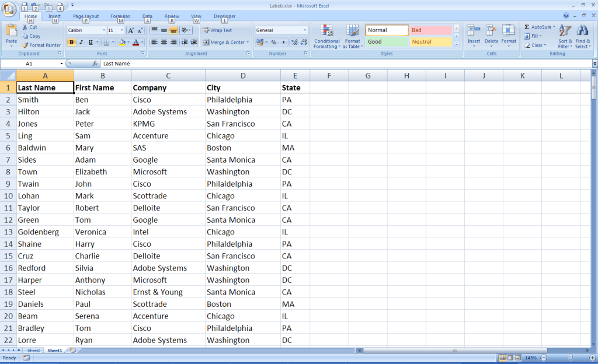598x364 pixels.
Task: Open the Calibri font name dropdown
Action: [x=104, y=30]
